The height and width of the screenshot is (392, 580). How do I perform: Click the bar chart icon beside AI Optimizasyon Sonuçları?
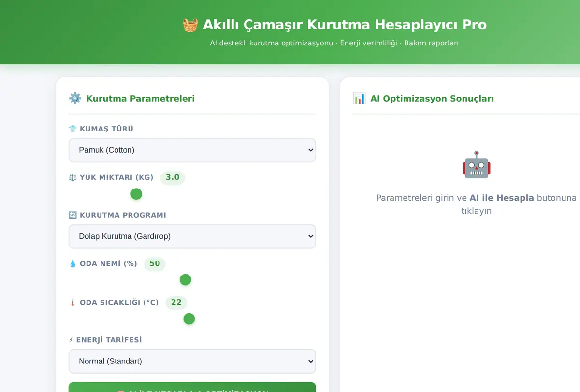tap(359, 99)
